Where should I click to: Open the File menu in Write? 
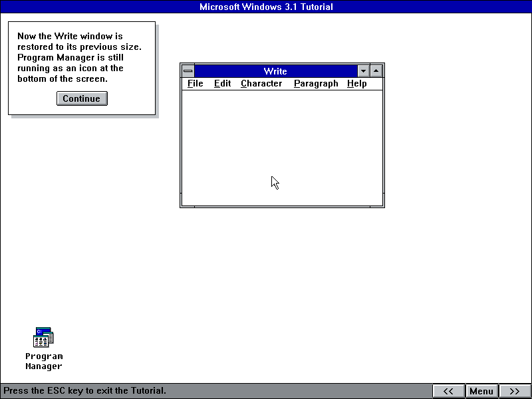click(x=195, y=84)
